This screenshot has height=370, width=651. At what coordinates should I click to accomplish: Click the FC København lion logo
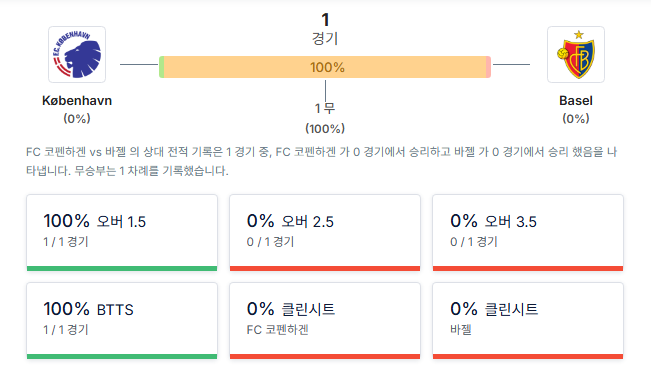tap(77, 54)
